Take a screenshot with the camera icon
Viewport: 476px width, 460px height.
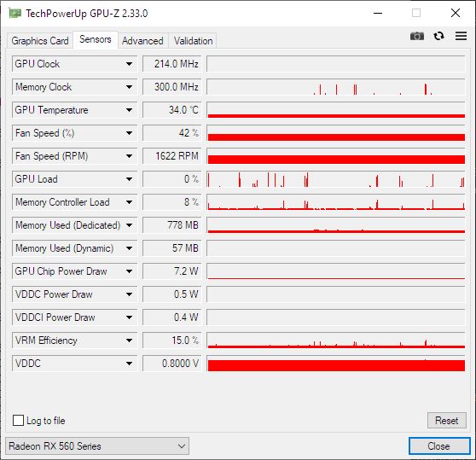click(x=417, y=36)
